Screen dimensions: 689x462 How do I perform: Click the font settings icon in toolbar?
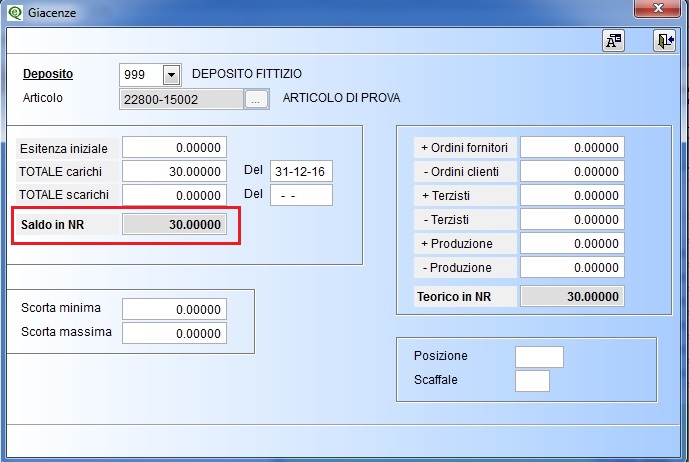pyautogui.click(x=613, y=40)
